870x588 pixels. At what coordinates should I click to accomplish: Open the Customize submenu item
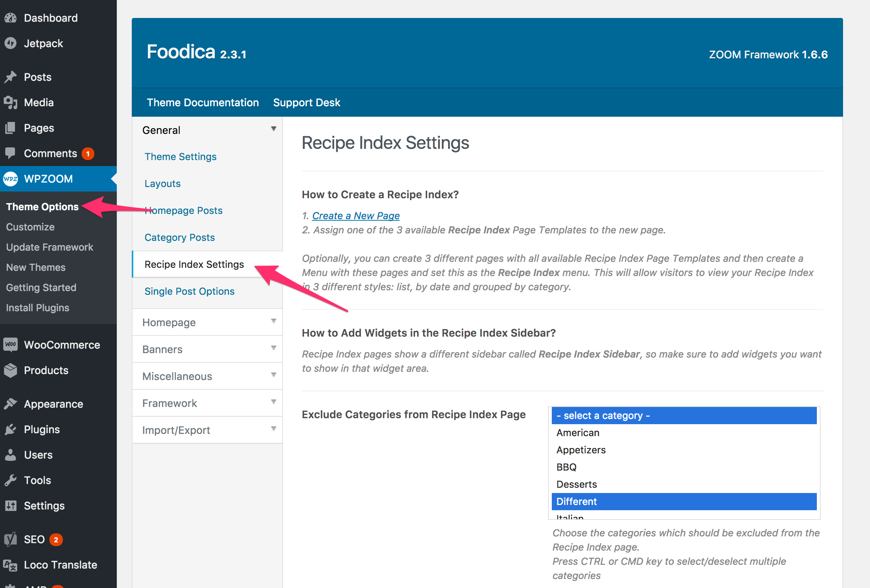(x=30, y=227)
